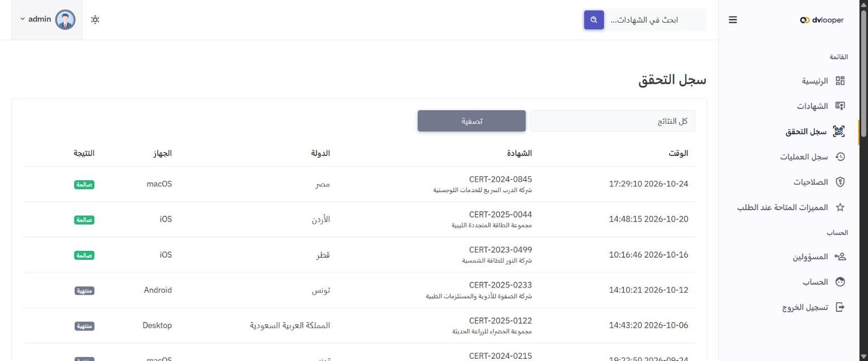Click the تسجيل الخروج logout icon

coord(840,307)
